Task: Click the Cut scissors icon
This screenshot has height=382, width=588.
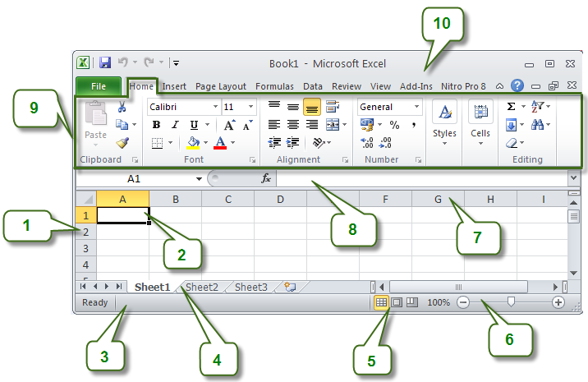Action: click(122, 107)
